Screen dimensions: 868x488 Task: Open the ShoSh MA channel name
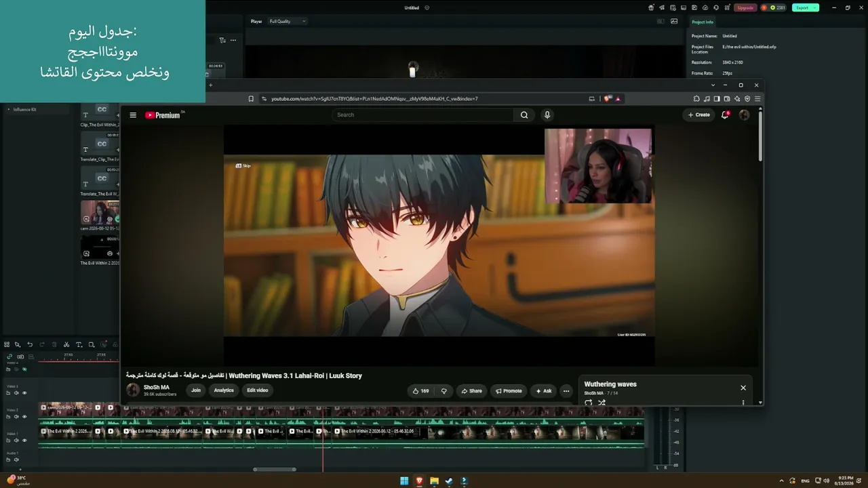pos(157,388)
